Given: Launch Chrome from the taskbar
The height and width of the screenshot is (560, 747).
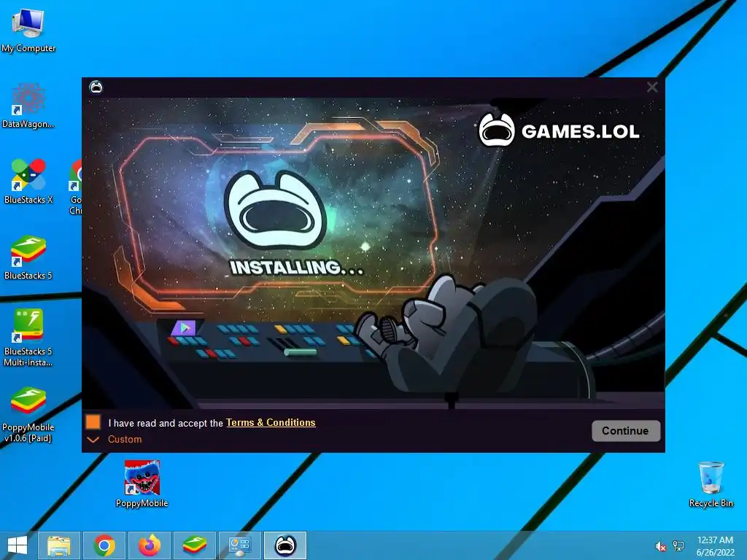Looking at the screenshot, I should pyautogui.click(x=104, y=545).
